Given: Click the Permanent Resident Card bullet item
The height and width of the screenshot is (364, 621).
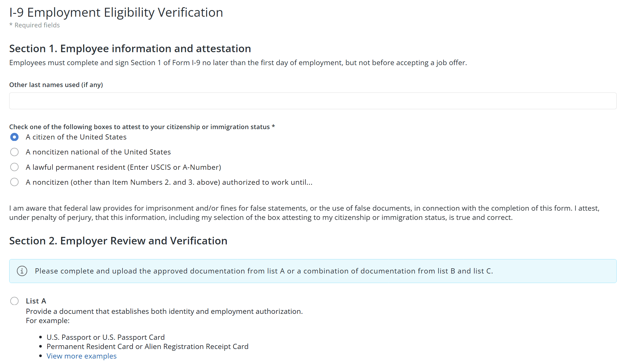Looking at the screenshot, I should click(x=147, y=346).
